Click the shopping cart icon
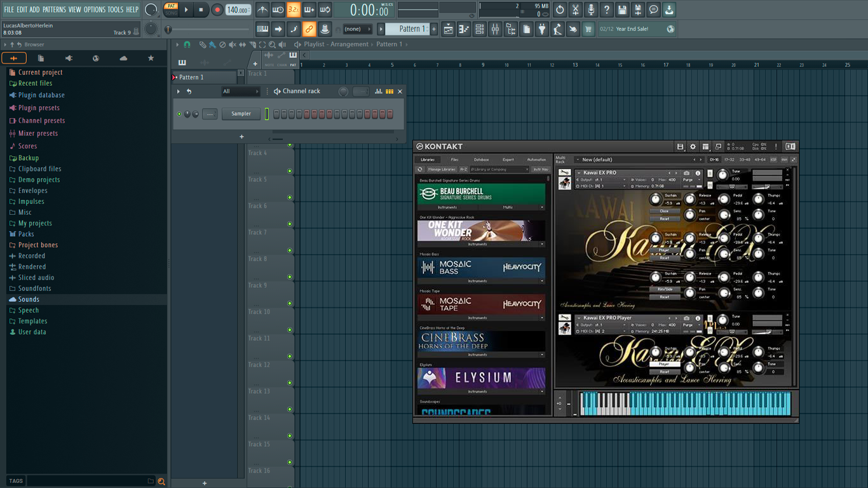This screenshot has height=488, width=868. 588,29
